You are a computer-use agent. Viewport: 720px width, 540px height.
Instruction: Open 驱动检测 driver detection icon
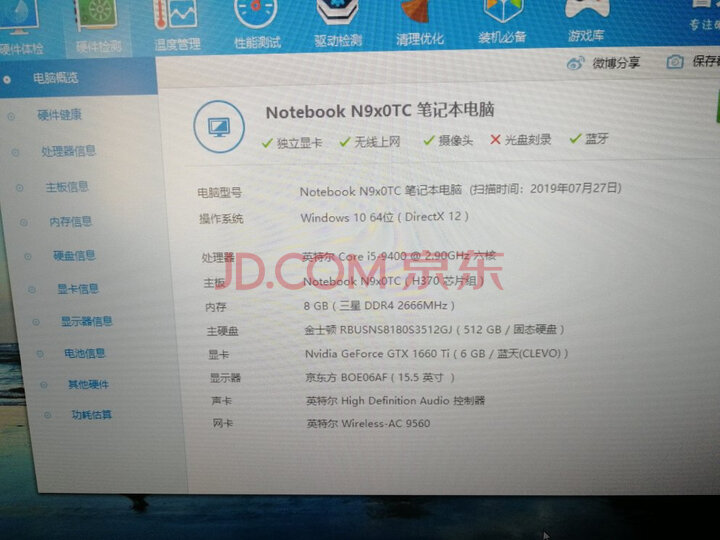[338, 23]
